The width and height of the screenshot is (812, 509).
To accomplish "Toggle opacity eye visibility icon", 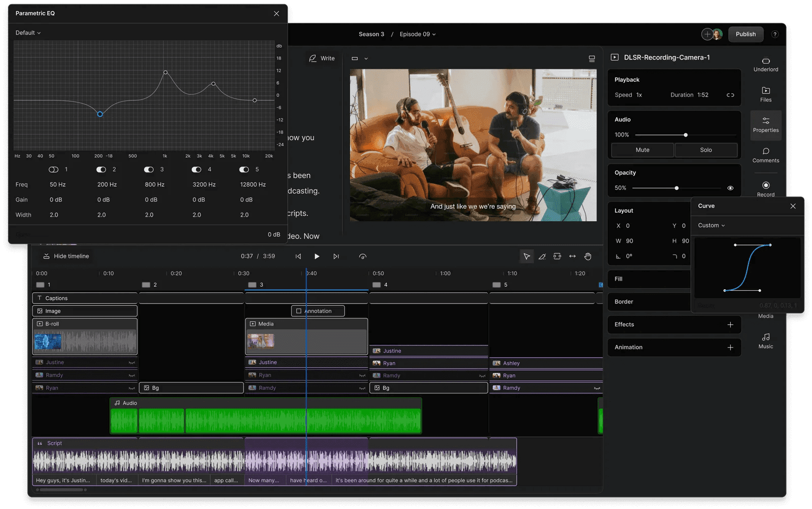I will (x=730, y=188).
